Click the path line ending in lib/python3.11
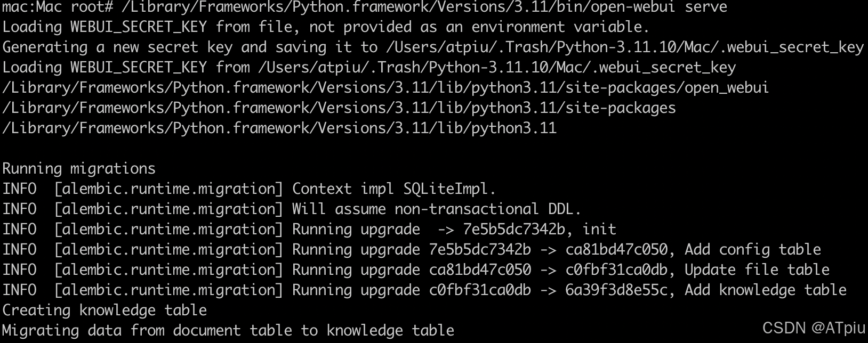The height and width of the screenshot is (343, 868). 279,128
